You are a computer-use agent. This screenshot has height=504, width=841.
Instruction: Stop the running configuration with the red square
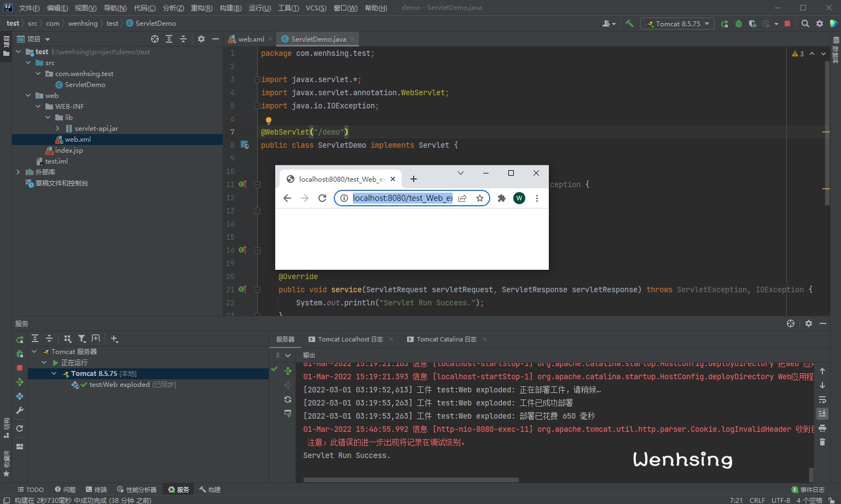pyautogui.click(x=787, y=24)
